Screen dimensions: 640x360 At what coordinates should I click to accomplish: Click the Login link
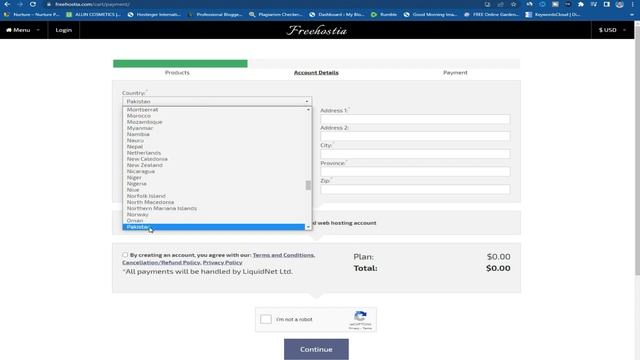(x=64, y=30)
